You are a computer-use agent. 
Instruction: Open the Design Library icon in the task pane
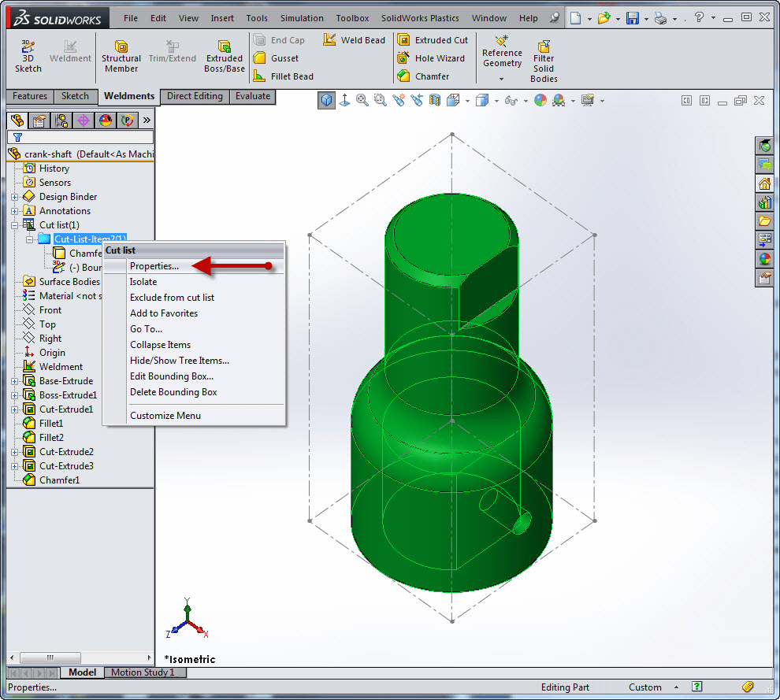click(764, 202)
